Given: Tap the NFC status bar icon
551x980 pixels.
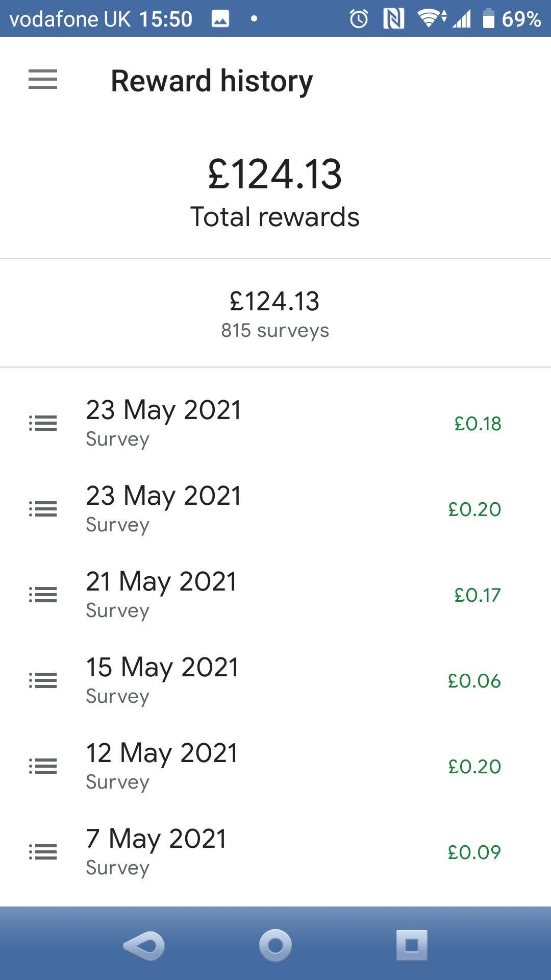Looking at the screenshot, I should pyautogui.click(x=393, y=19).
